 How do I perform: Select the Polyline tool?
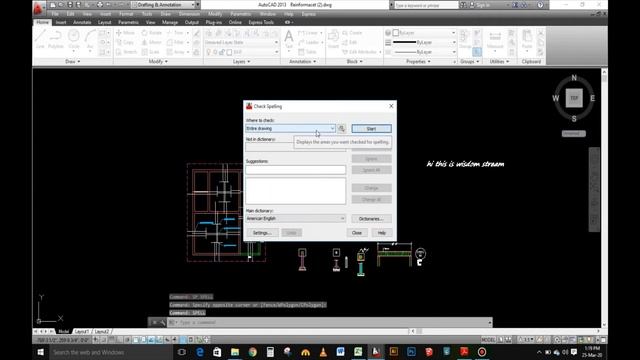pos(56,39)
